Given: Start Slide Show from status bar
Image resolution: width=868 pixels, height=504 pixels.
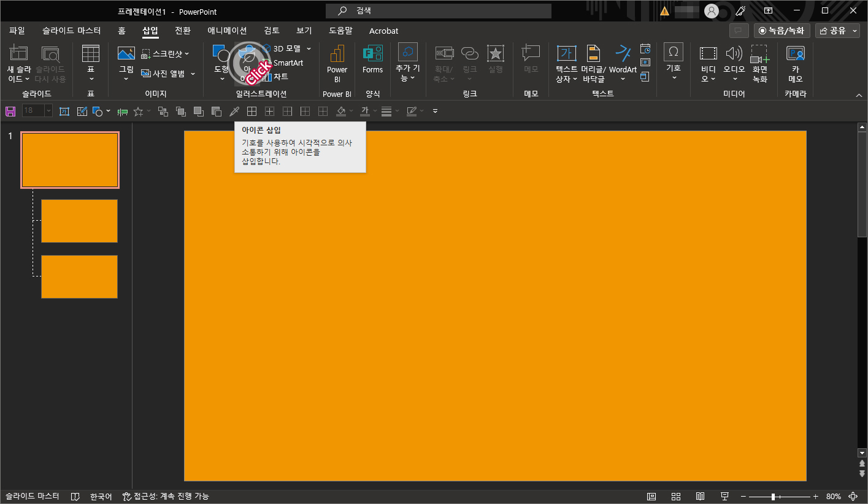Looking at the screenshot, I should tap(724, 496).
